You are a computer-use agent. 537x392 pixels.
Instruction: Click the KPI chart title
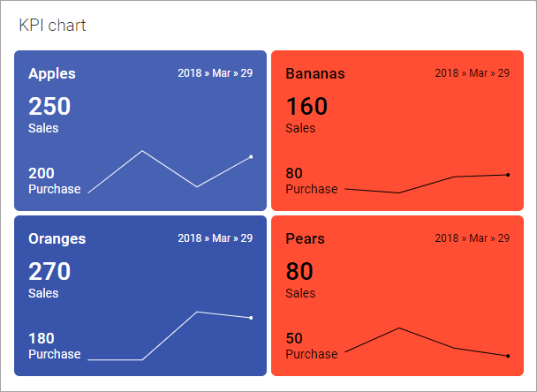pos(52,26)
